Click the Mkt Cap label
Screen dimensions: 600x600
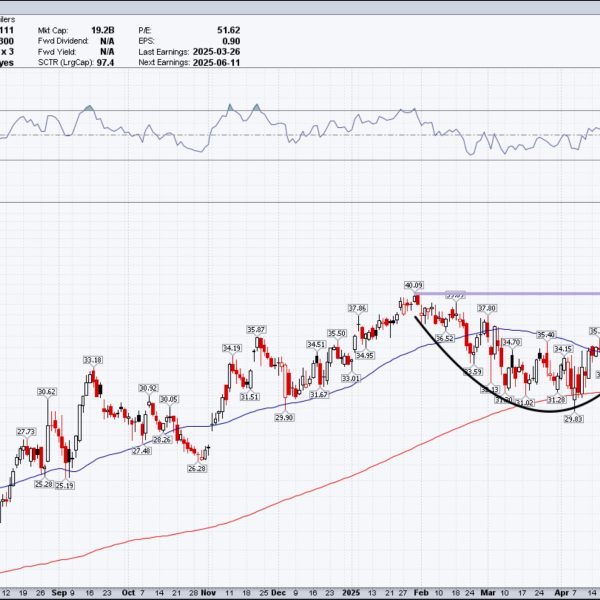tap(53, 30)
